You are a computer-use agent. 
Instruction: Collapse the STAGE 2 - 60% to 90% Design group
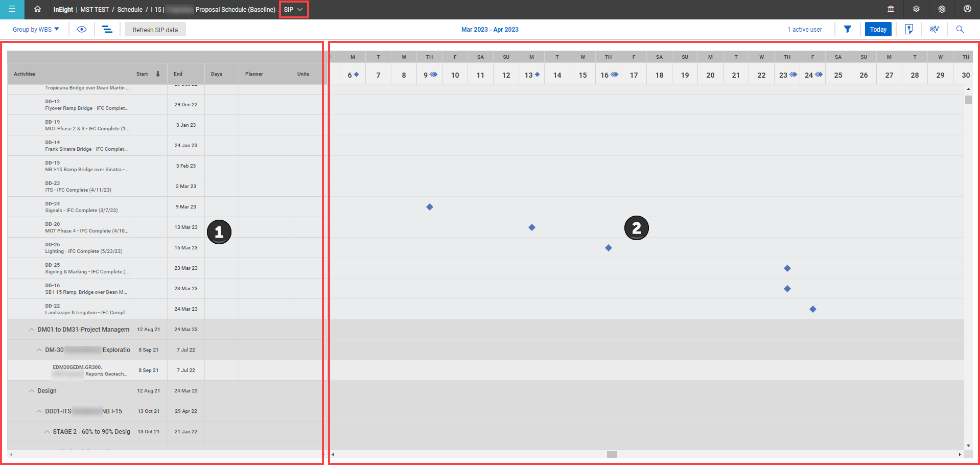(x=47, y=432)
